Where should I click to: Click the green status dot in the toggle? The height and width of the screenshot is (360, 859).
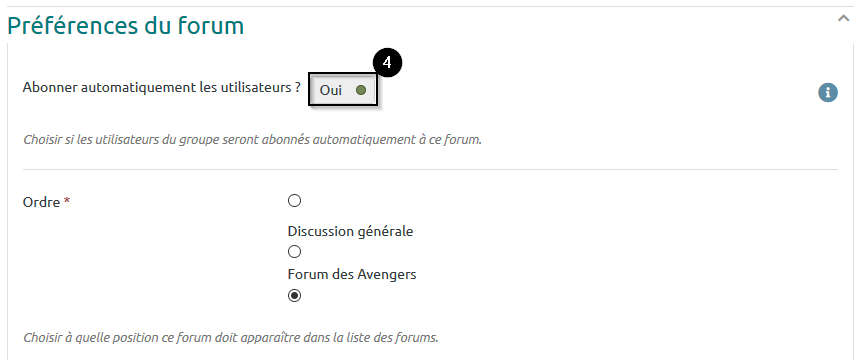point(360,90)
